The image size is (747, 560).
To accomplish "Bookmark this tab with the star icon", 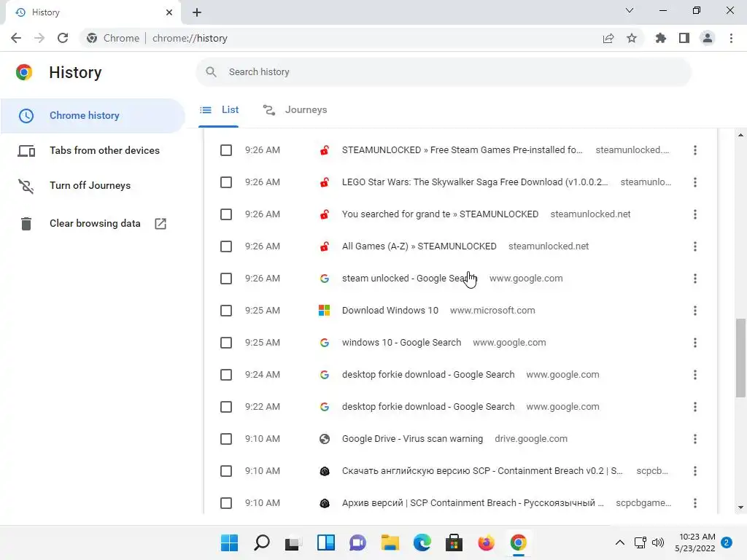I will (632, 38).
